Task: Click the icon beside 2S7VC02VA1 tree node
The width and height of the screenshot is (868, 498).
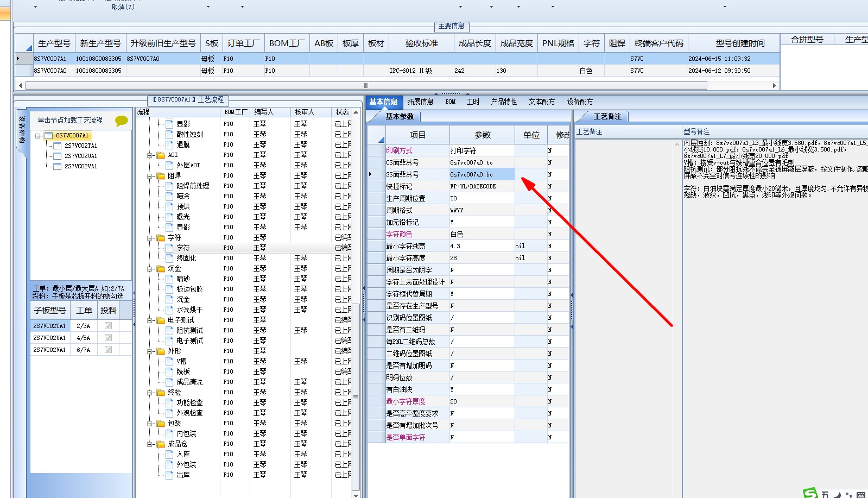Action: click(57, 167)
